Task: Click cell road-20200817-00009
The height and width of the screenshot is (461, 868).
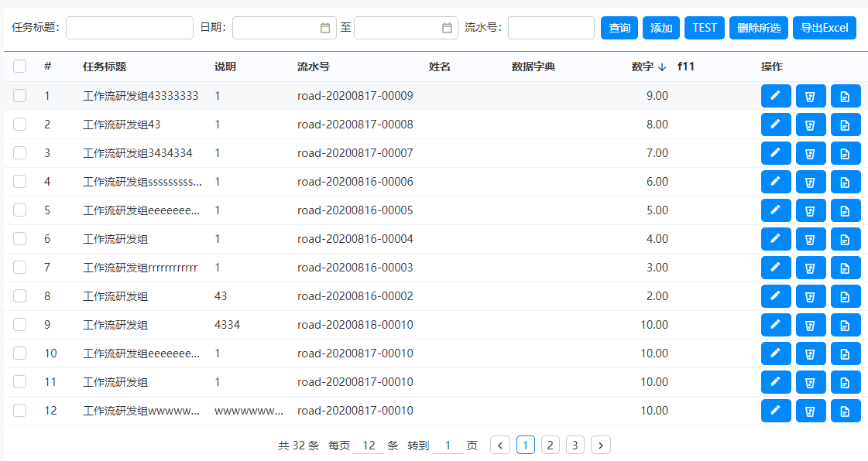Action: pos(355,96)
